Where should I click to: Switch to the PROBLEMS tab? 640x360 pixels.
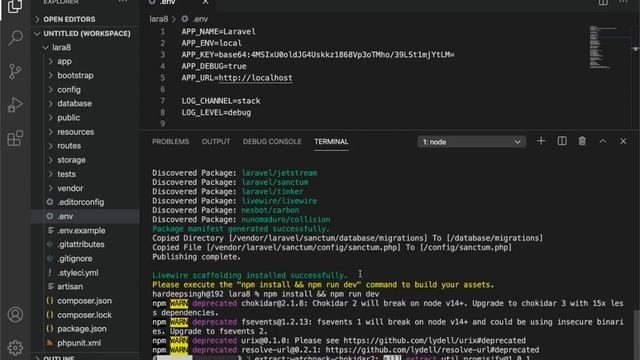[x=171, y=142]
